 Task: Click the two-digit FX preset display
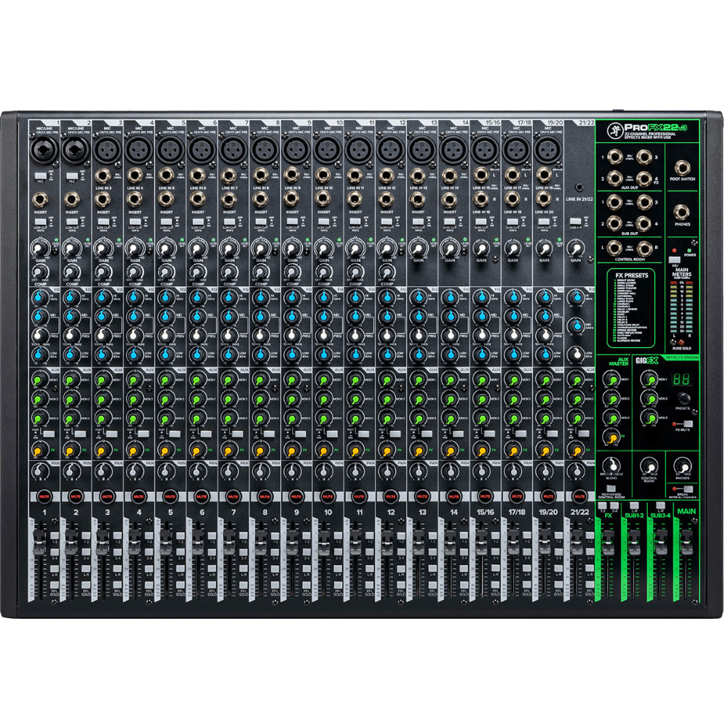683,381
